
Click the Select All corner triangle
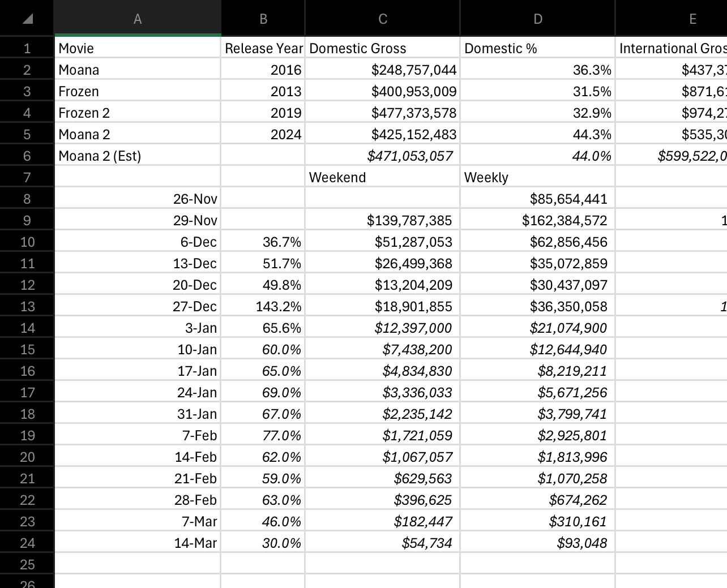tap(27, 19)
